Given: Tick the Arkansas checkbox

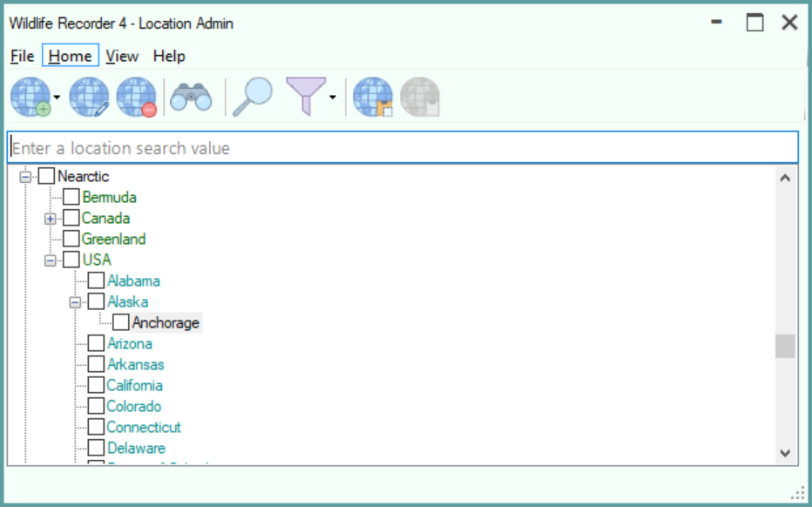Looking at the screenshot, I should pos(96,363).
